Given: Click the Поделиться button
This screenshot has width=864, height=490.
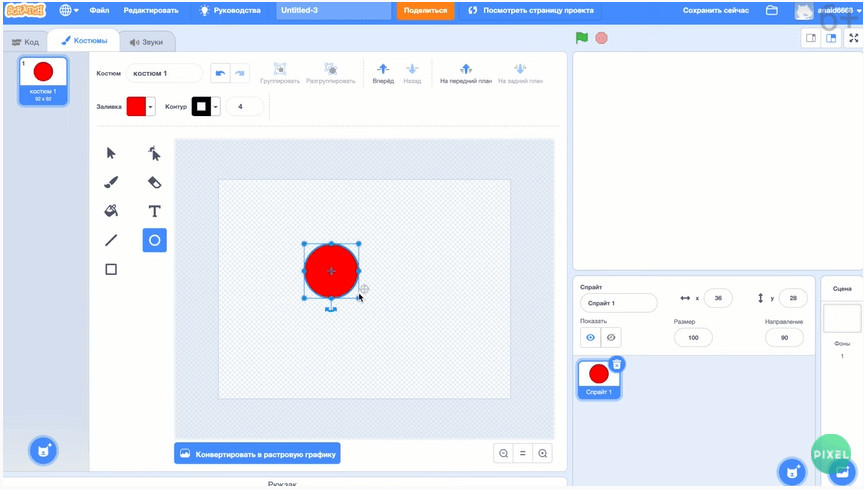Looking at the screenshot, I should [425, 10].
